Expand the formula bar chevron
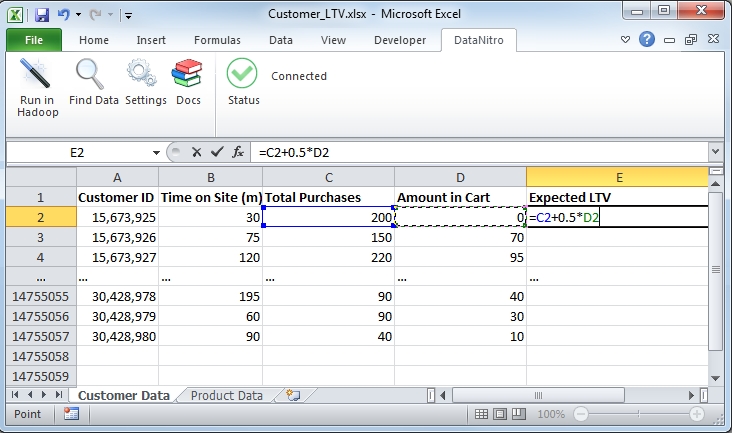This screenshot has height=433, width=732. coord(715,152)
